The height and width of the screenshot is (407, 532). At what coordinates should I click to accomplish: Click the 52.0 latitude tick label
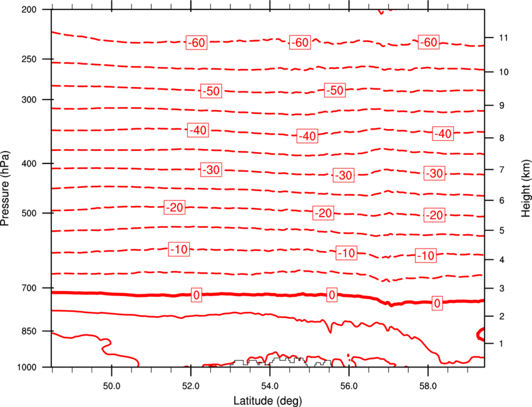[x=191, y=386]
